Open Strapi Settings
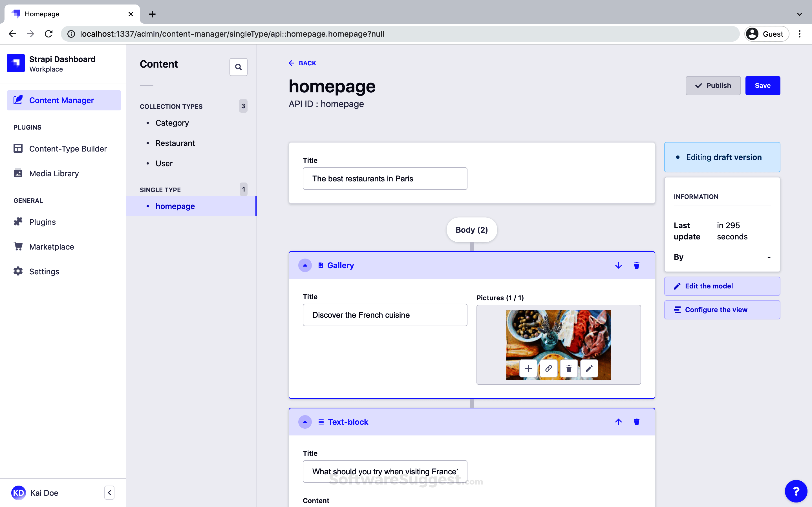 pyautogui.click(x=44, y=271)
